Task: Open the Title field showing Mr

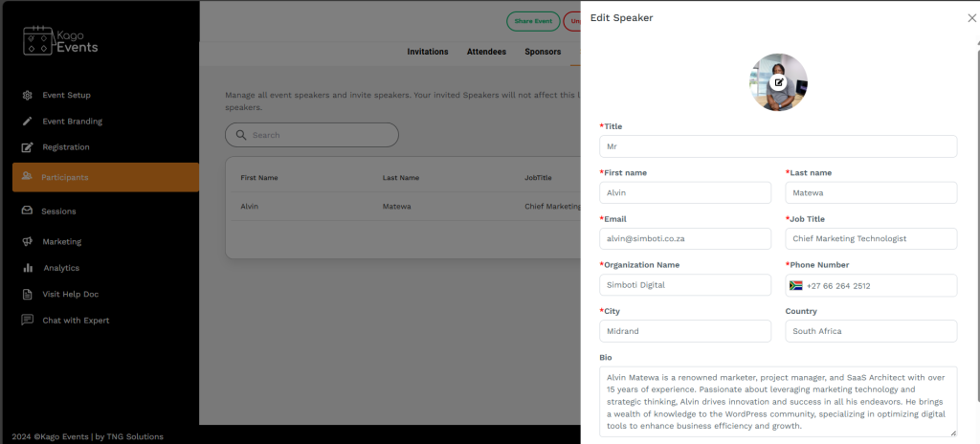Action: (778, 146)
